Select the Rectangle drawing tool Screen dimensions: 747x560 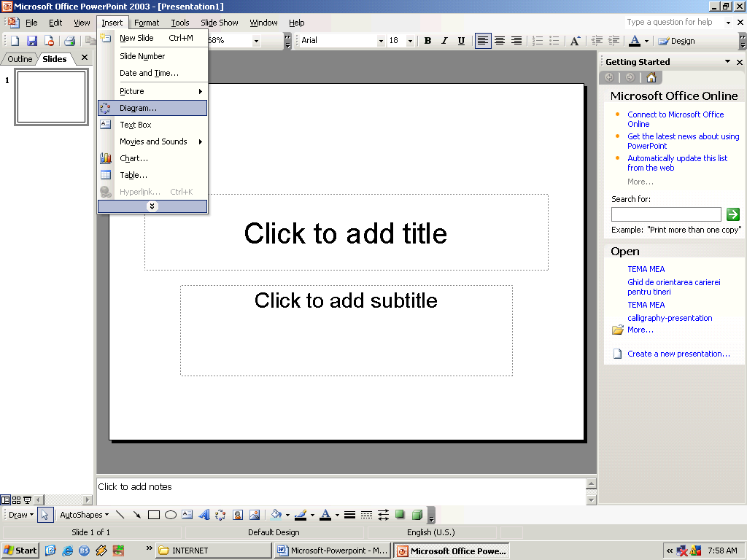pos(153,515)
